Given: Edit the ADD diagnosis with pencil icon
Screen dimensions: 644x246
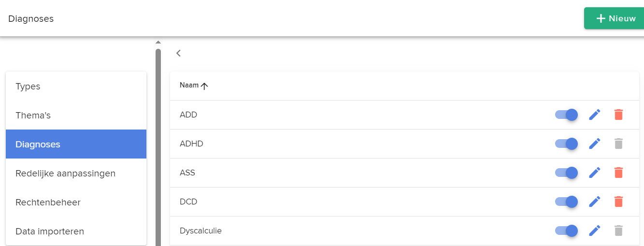Looking at the screenshot, I should (595, 115).
